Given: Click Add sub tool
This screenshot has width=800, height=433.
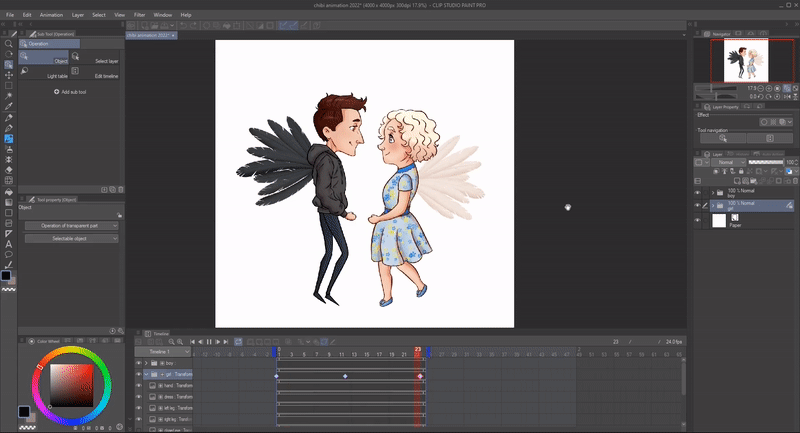Looking at the screenshot, I should [71, 92].
